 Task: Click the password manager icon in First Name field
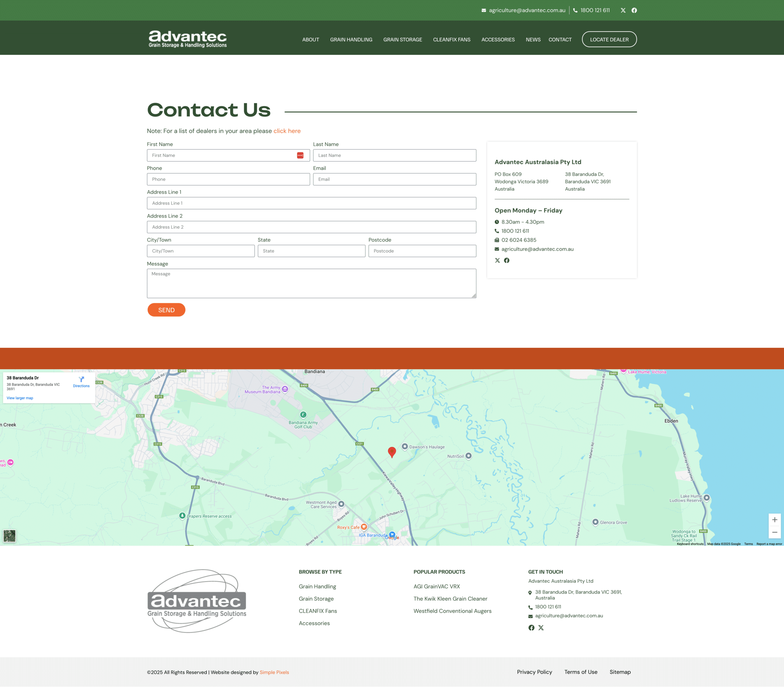tap(300, 155)
